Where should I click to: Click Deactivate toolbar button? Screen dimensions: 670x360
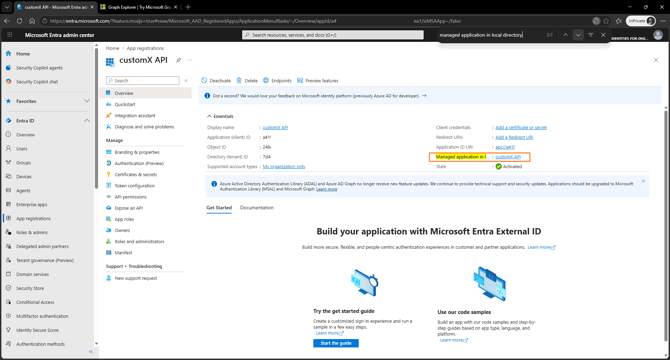point(216,81)
